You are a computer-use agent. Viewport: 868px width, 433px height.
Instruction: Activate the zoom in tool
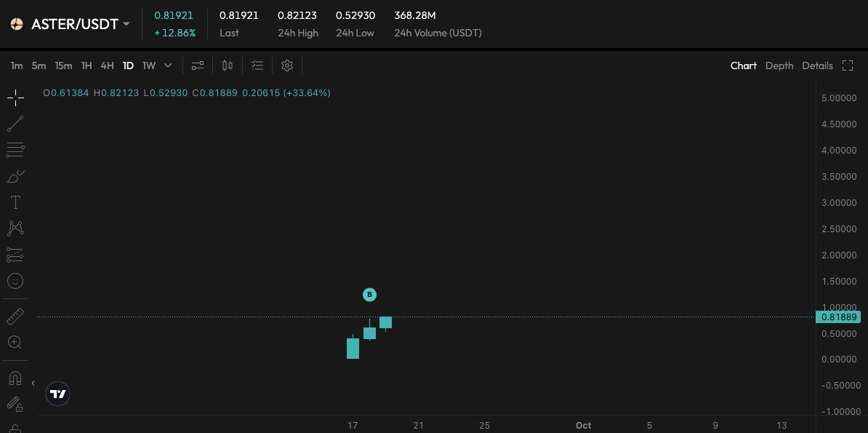point(15,343)
